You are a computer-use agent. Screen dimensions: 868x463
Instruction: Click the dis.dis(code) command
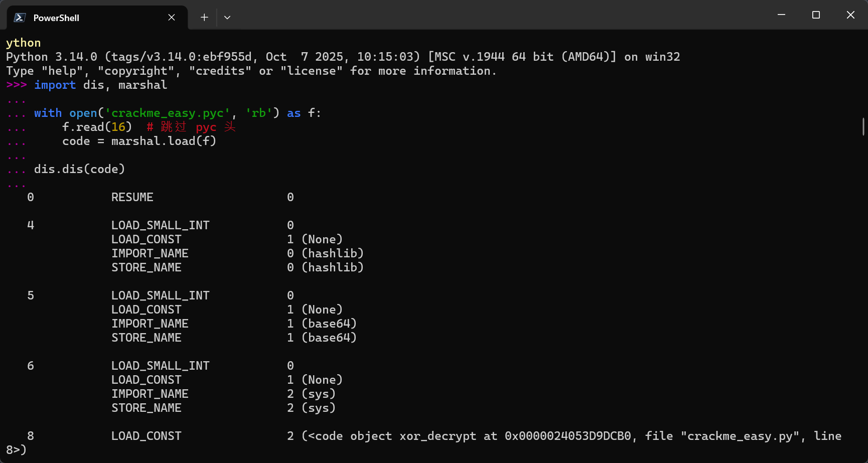[x=79, y=170]
